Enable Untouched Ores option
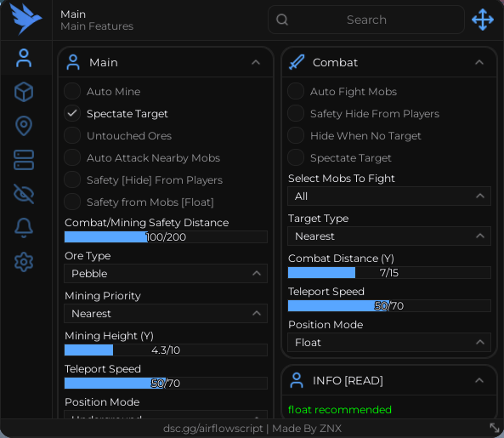The width and height of the screenshot is (504, 438). [72, 135]
